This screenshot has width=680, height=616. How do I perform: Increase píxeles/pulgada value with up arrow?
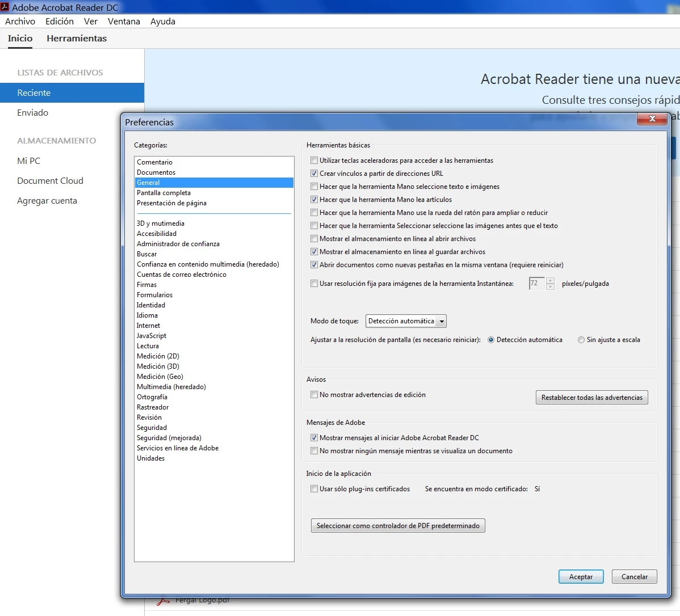tap(550, 280)
